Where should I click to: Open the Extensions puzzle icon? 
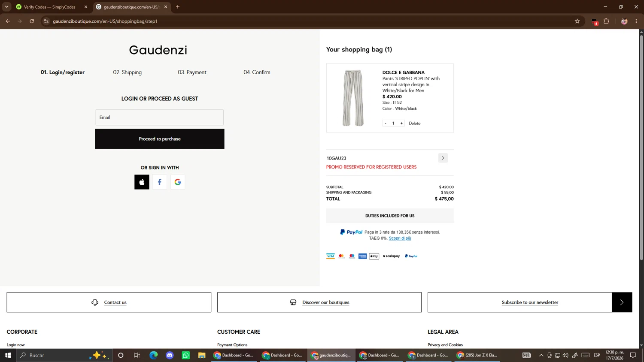(x=606, y=21)
